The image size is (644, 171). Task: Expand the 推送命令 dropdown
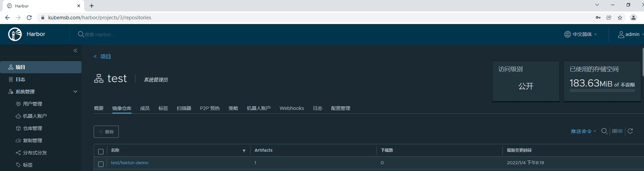pos(583,131)
